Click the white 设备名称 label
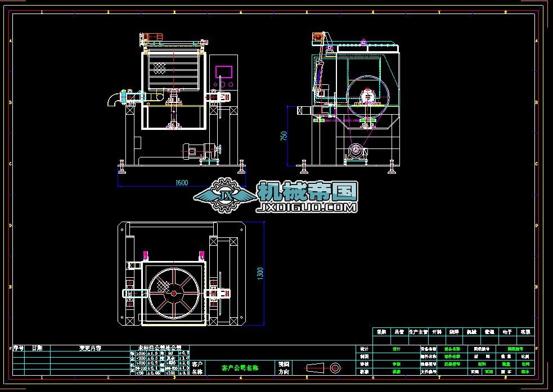This screenshot has width=553, height=392. point(429,349)
